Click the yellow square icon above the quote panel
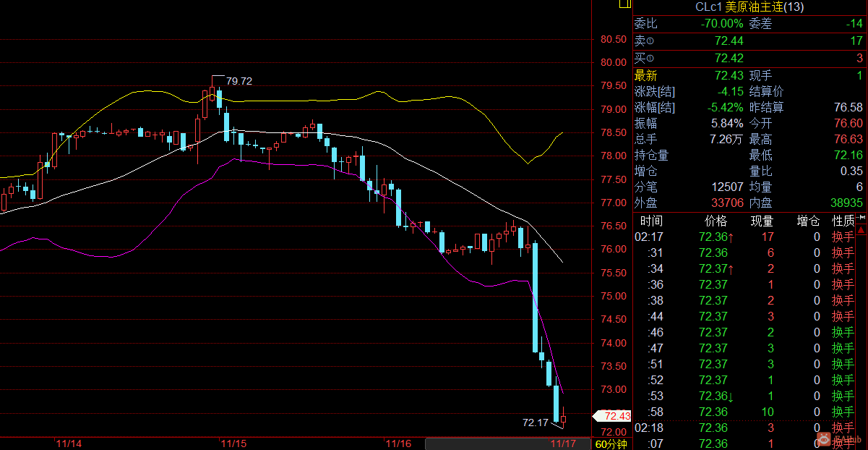The height and width of the screenshot is (450, 868). coord(624,4)
